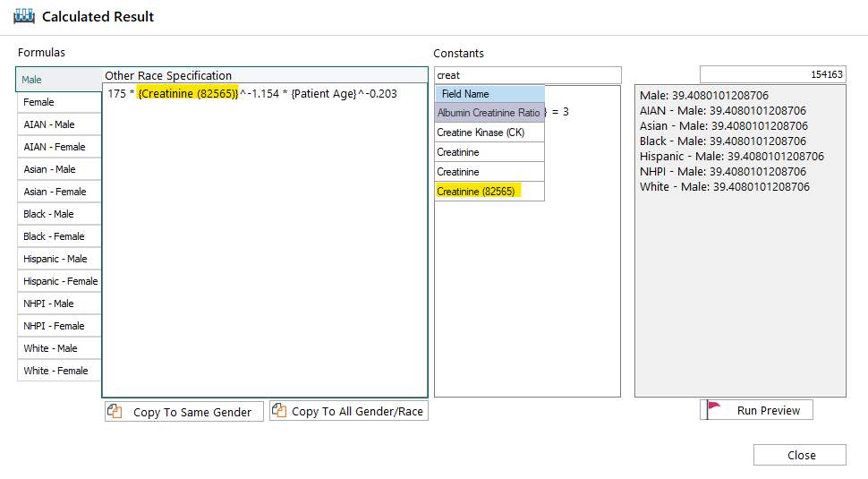Click the Calculated Result test tube icon

(x=24, y=16)
